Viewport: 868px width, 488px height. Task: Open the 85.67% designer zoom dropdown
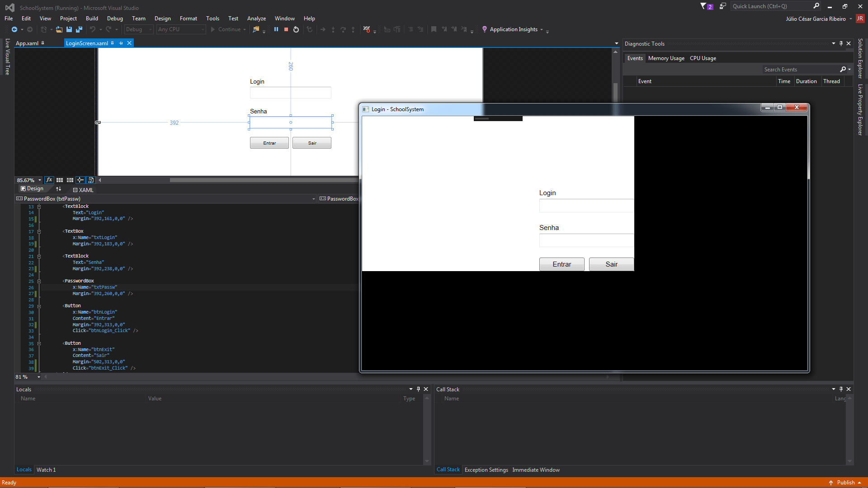[x=40, y=180]
